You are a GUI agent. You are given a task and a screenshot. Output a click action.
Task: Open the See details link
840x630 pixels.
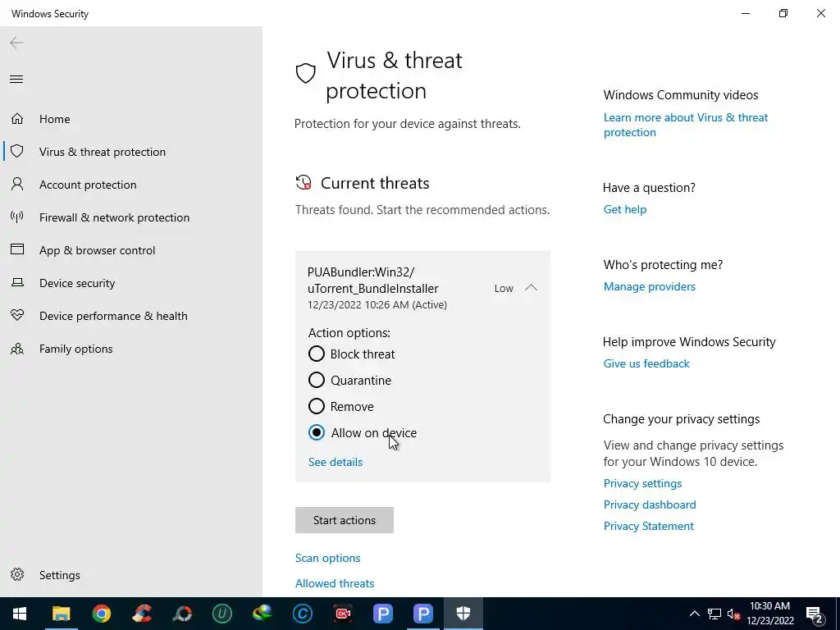[x=336, y=462]
